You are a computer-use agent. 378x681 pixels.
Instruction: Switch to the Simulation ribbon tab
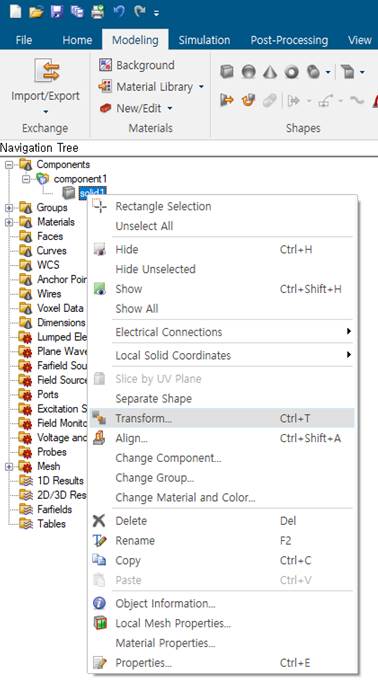(x=204, y=40)
